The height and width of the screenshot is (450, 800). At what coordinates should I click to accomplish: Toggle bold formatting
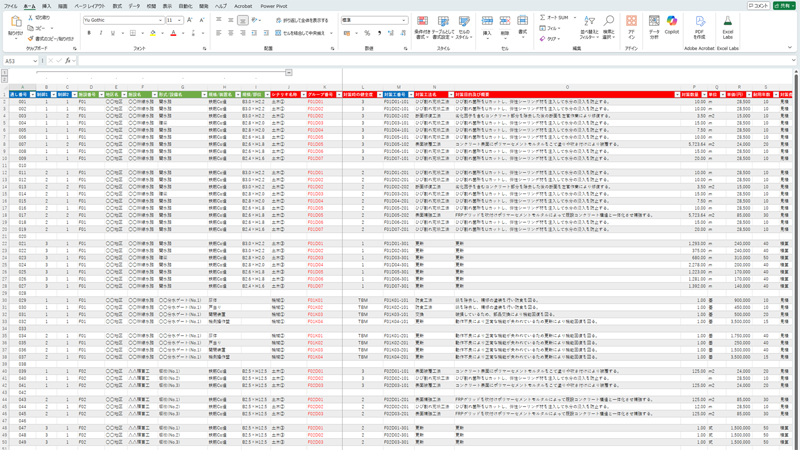pos(88,33)
